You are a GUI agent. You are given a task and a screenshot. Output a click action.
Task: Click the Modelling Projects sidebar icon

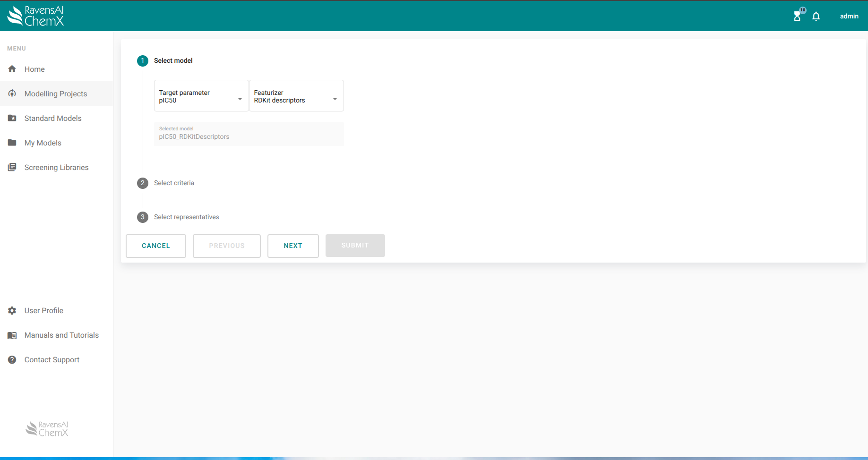point(12,94)
